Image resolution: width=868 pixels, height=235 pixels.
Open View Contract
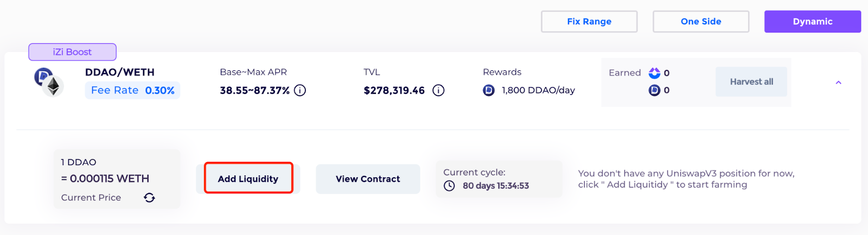[368, 179]
